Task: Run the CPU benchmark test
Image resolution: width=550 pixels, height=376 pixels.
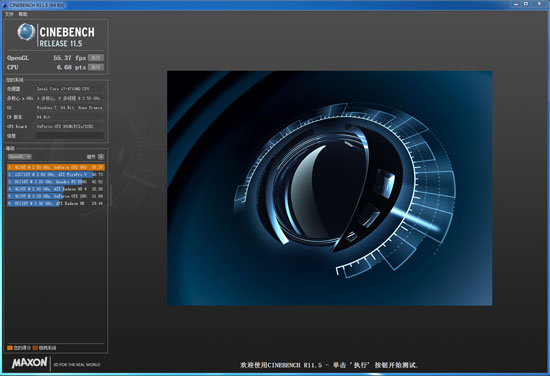Action: [x=96, y=67]
